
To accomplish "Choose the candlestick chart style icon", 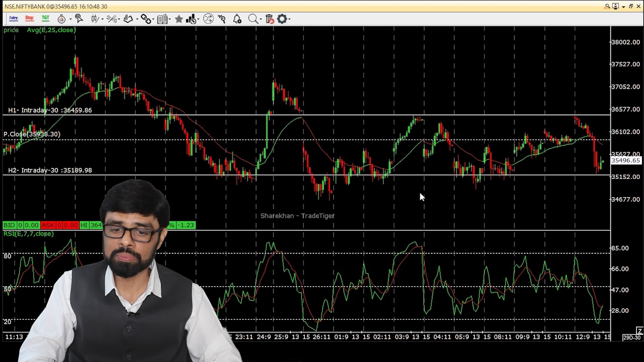I will tap(95, 19).
